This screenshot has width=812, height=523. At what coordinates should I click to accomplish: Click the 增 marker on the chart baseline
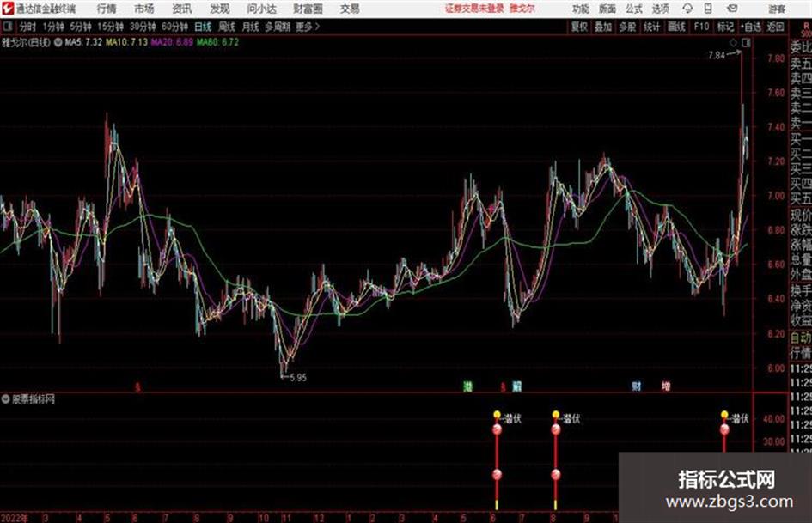[666, 386]
